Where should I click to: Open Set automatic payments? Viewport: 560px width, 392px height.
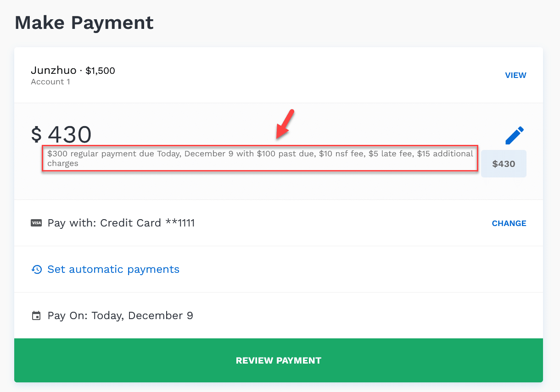pyautogui.click(x=113, y=269)
